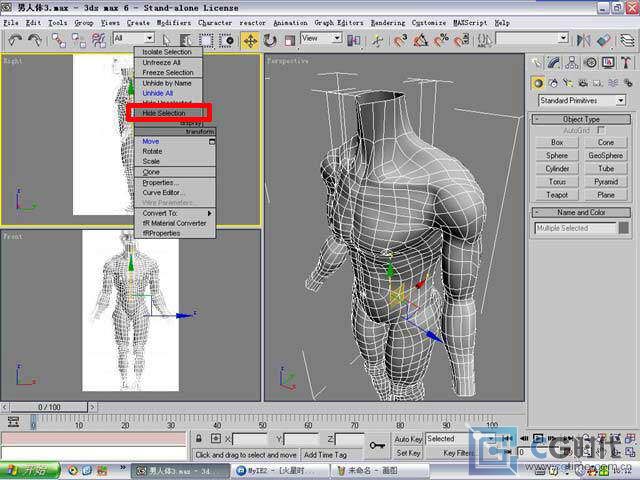Activate the Select and Link tool
640x480 pixels.
pos(59,40)
